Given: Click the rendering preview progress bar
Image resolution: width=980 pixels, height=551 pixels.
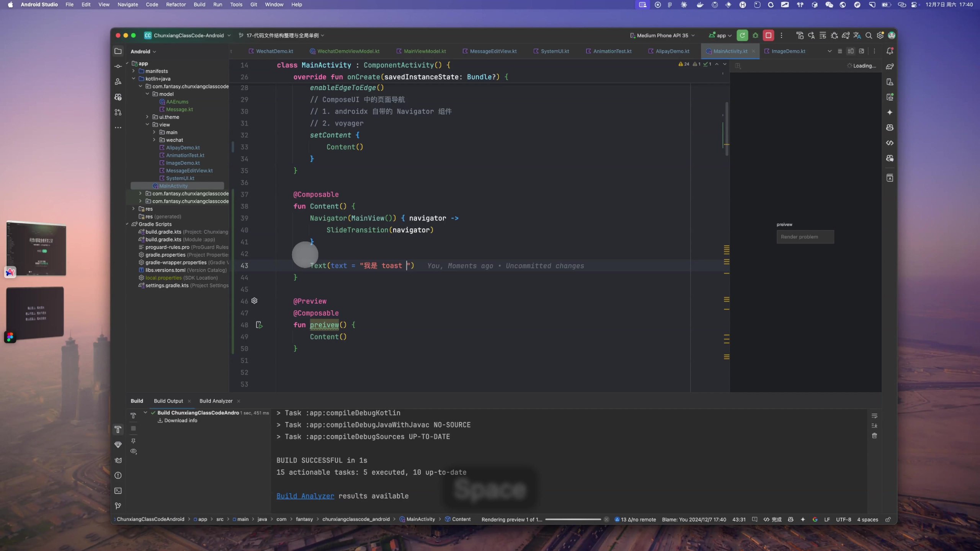Looking at the screenshot, I should (573, 519).
